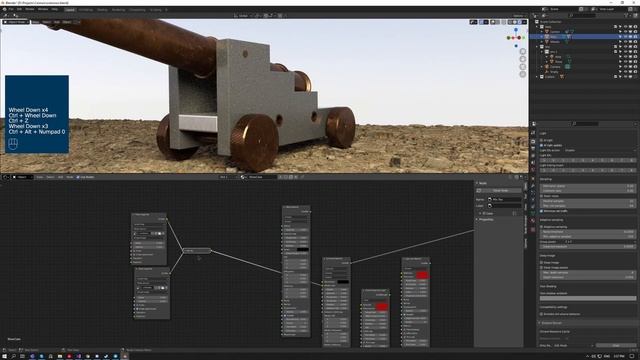Click the node Name field in sidebar

click(x=505, y=200)
